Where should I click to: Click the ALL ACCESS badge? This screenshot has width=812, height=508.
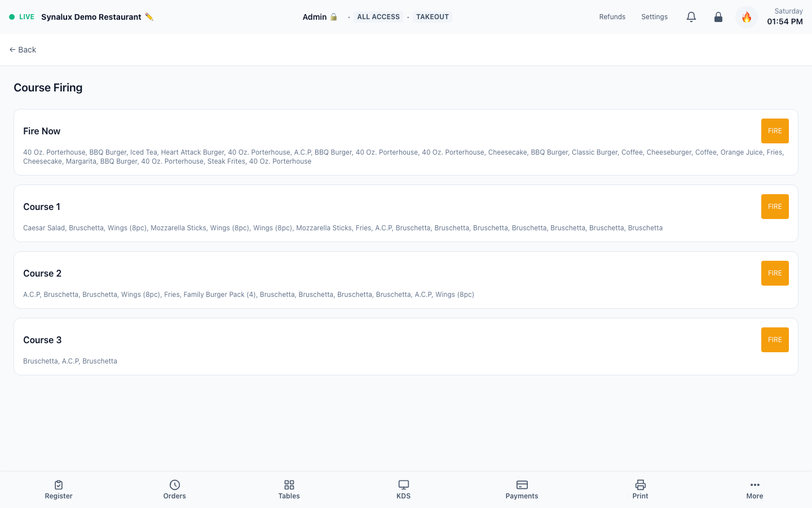pyautogui.click(x=378, y=17)
